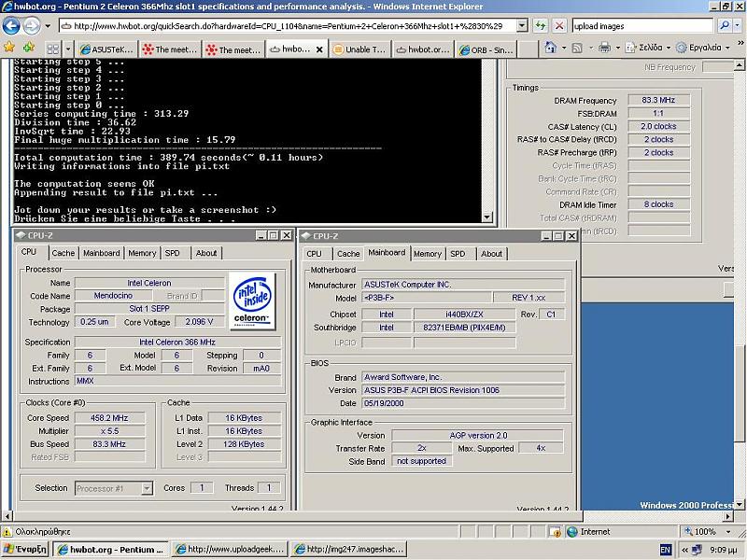This screenshot has width=747, height=560.
Task: Click the Έναρξη Start button
Action: 25,549
